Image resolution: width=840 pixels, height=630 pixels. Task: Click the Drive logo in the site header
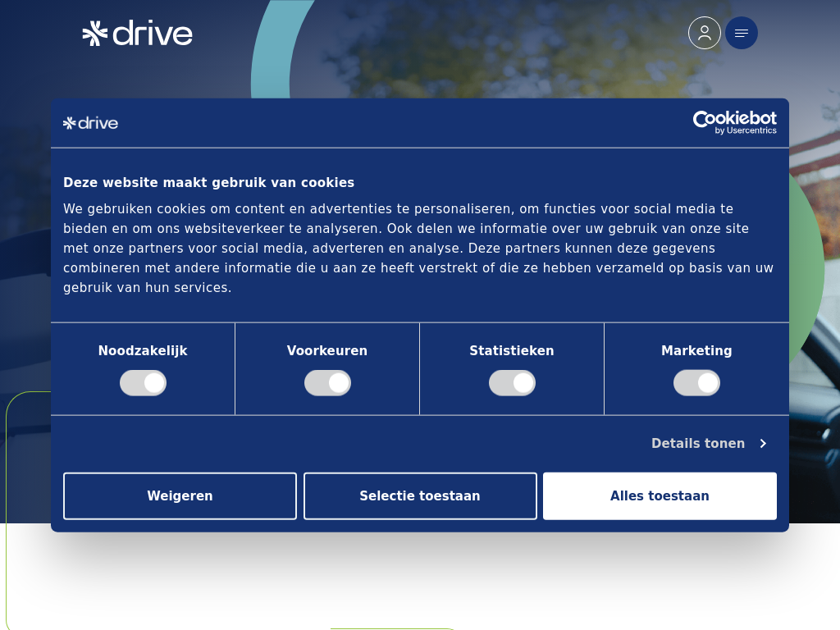pyautogui.click(x=137, y=33)
